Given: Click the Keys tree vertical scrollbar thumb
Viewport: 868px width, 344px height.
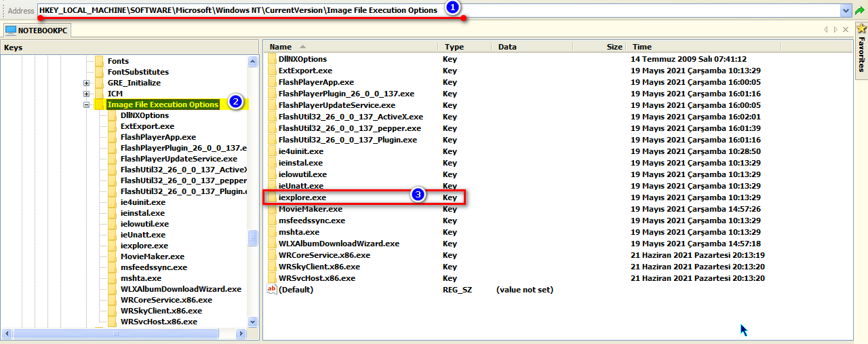Looking at the screenshot, I should [253, 237].
